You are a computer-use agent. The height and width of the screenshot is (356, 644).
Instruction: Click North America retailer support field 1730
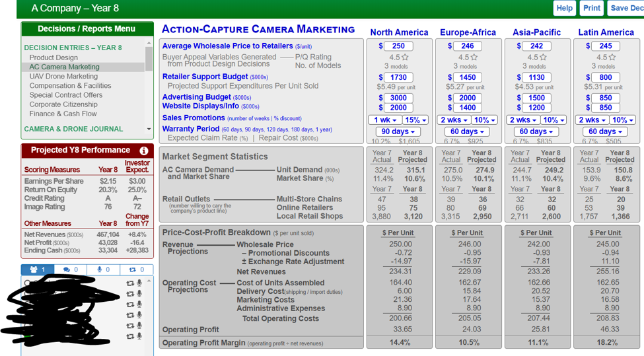pos(398,77)
